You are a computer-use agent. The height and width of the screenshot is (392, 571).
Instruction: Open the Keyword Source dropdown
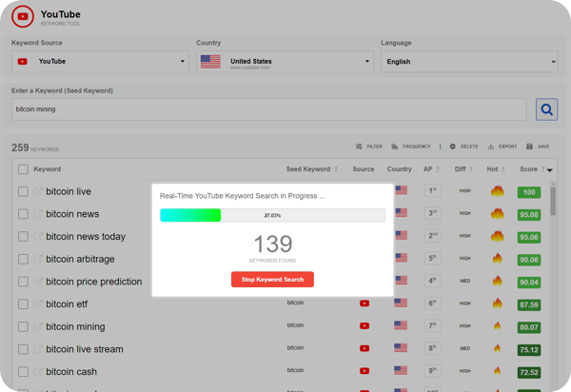tap(100, 62)
